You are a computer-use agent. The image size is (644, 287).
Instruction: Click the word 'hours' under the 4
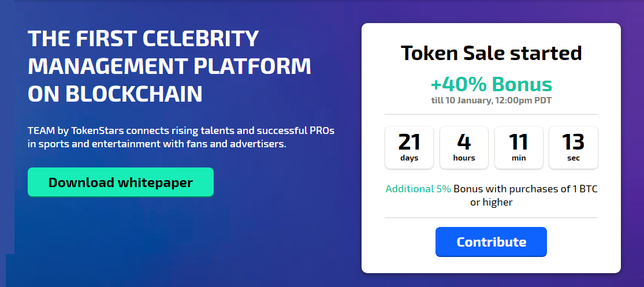click(464, 158)
